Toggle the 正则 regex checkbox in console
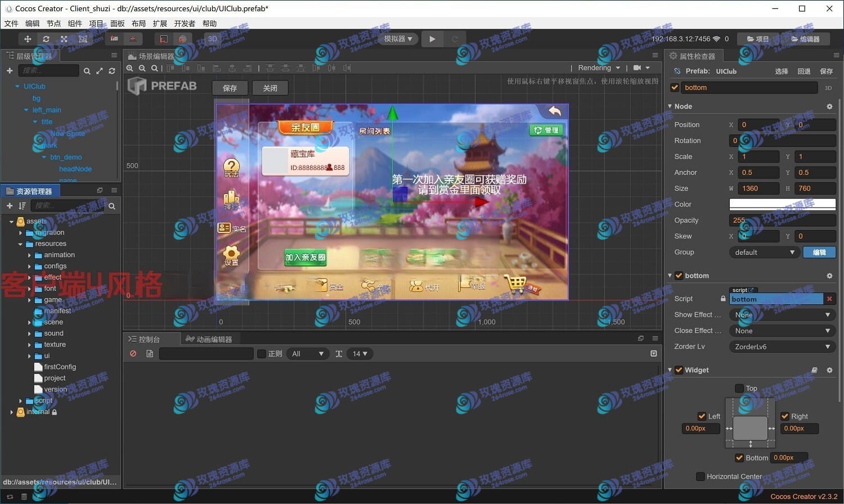This screenshot has width=844, height=504. pyautogui.click(x=262, y=354)
